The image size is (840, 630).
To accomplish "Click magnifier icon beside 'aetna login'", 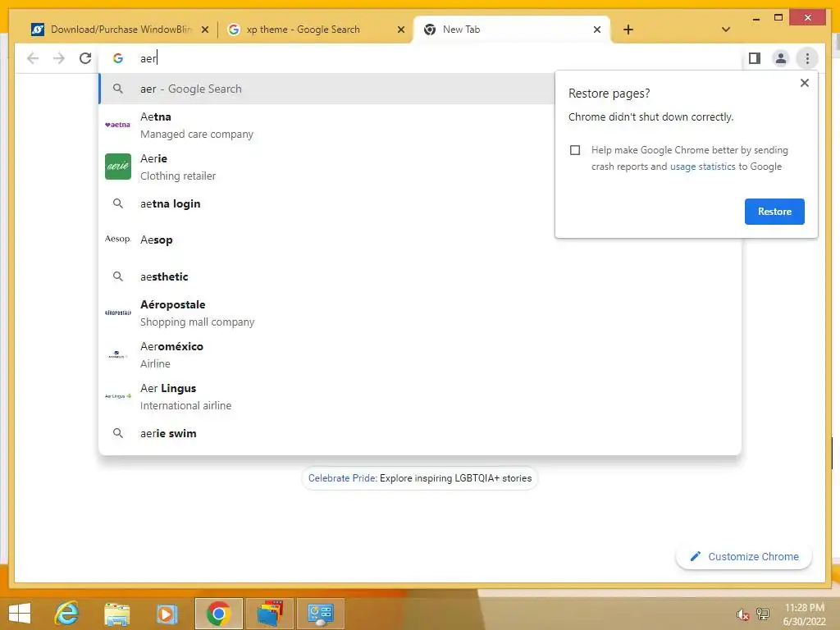I will click(118, 203).
